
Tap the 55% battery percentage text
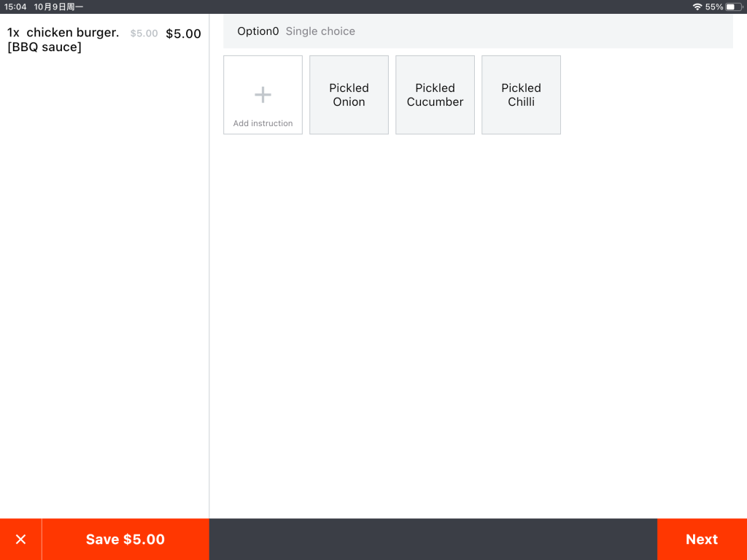[714, 7]
